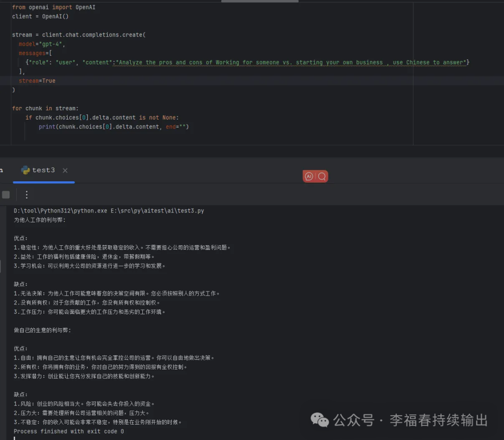Viewport: 504px width, 440px height.
Task: Click the 'for chunk in stream:' line
Action: pos(45,108)
